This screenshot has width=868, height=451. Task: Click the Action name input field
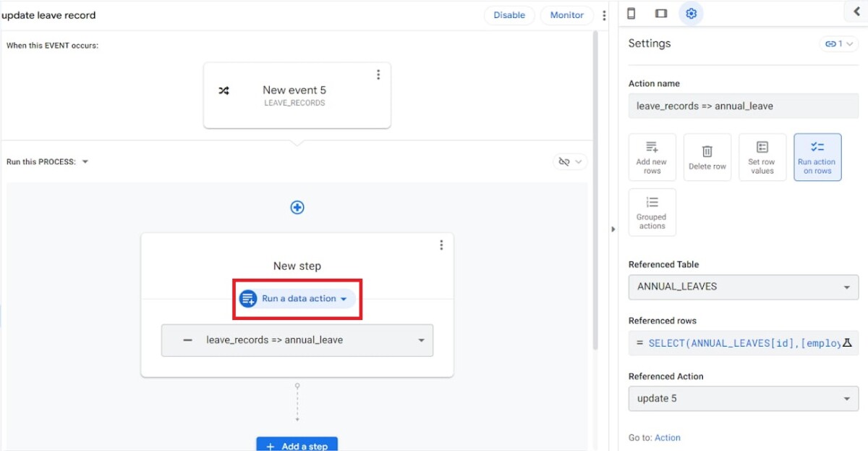click(743, 106)
